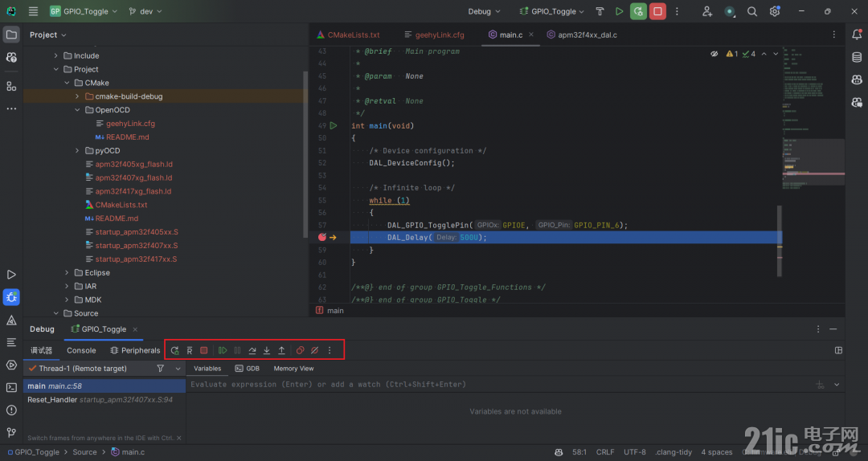Open Structure tool window in left sidebar
Image resolution: width=868 pixels, height=461 pixels.
(x=11, y=86)
